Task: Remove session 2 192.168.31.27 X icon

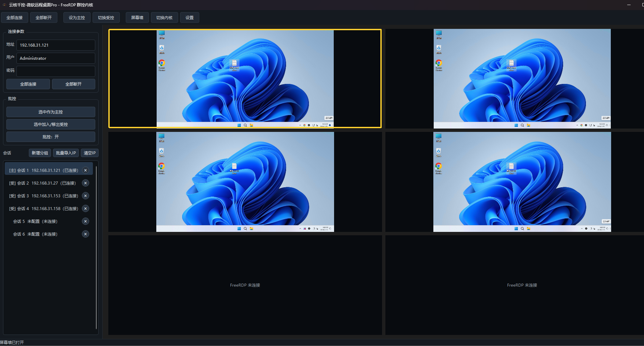Action: click(x=86, y=183)
